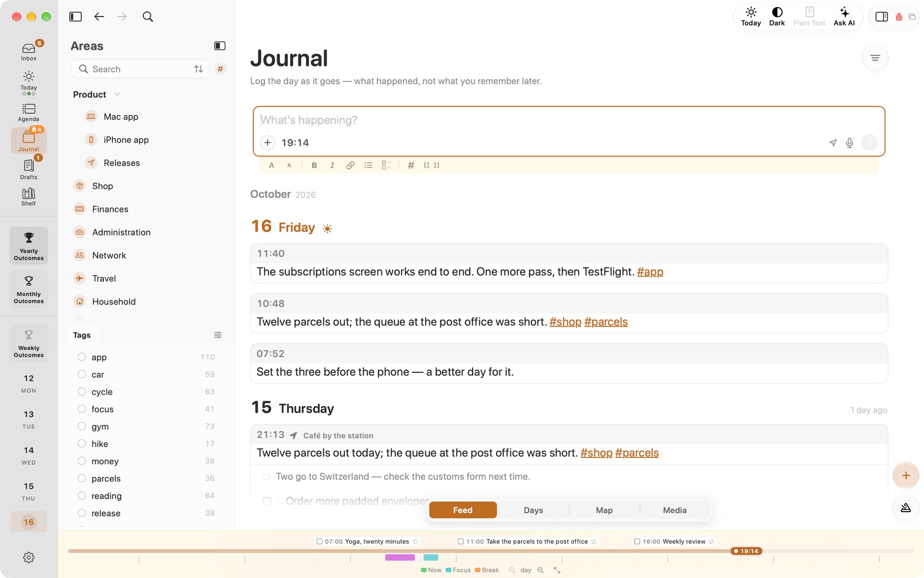The width and height of the screenshot is (924, 578).
Task: Open the search sort order options
Action: 198,69
